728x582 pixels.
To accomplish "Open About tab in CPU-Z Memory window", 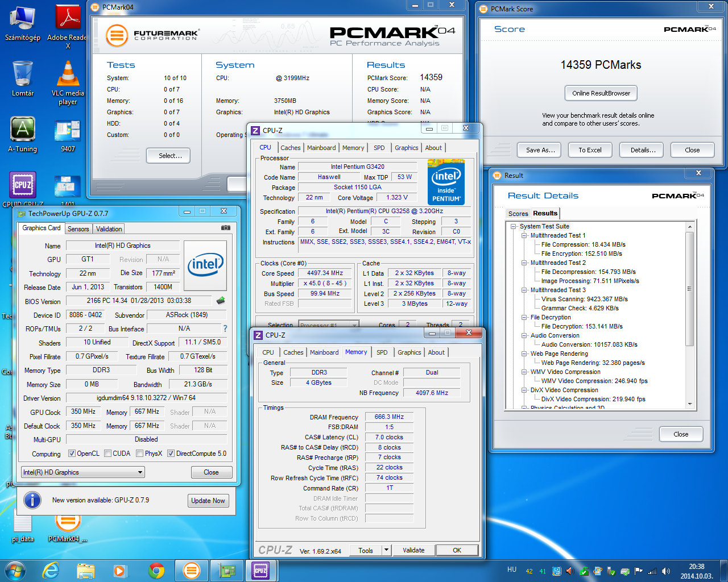I will click(x=436, y=352).
